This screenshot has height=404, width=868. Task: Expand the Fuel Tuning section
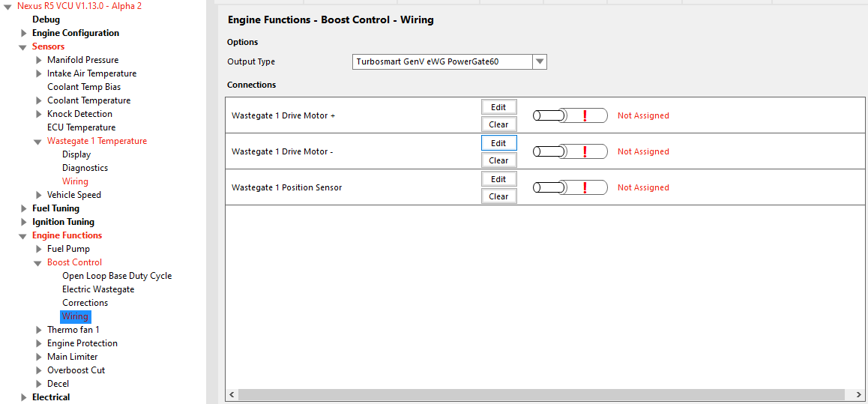23,208
